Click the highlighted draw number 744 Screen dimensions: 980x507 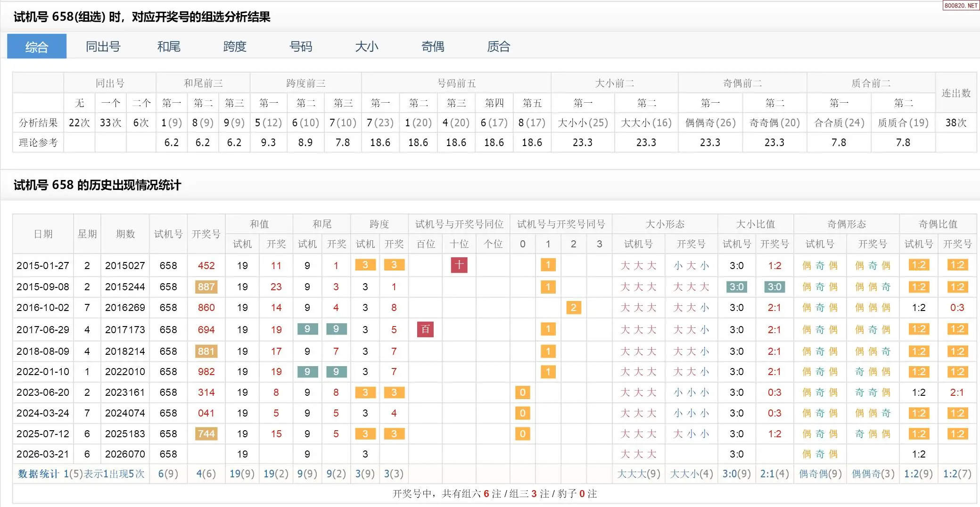(206, 434)
